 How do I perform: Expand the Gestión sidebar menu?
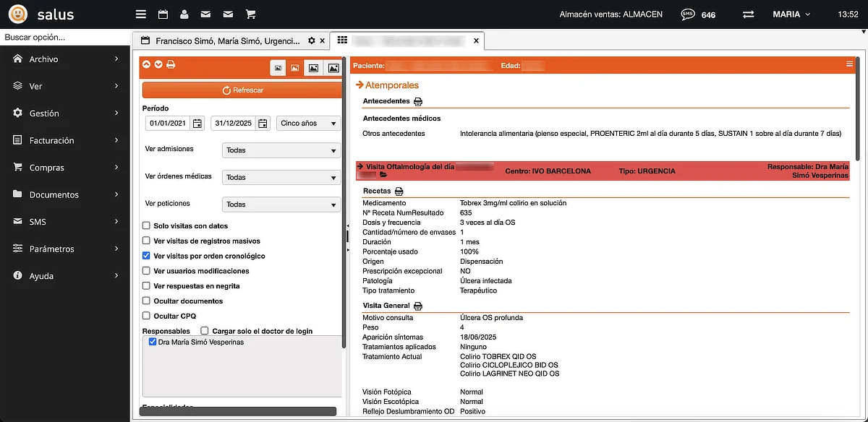pyautogui.click(x=65, y=113)
